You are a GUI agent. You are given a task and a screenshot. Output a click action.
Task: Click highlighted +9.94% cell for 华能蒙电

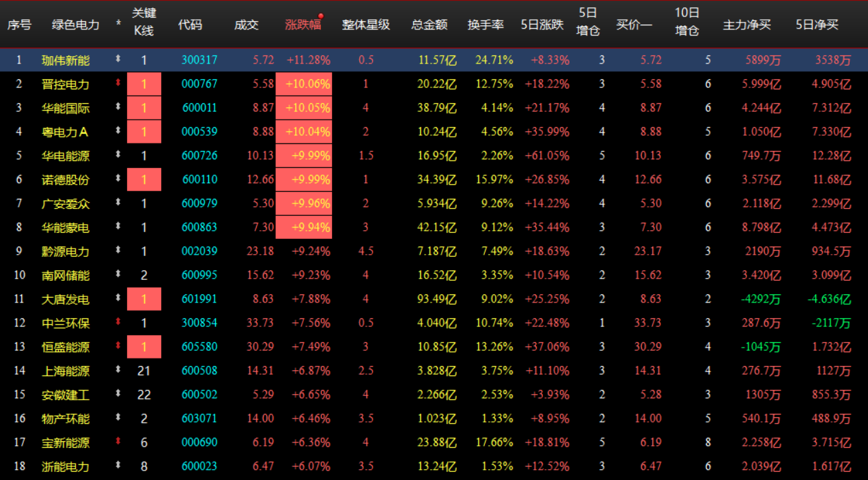coord(304,227)
